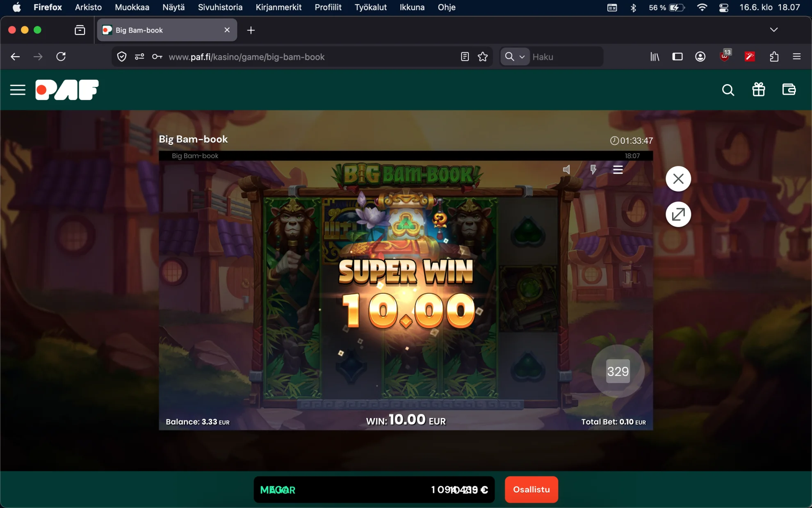
Task: Open the uBlock extension showing 13
Action: coord(725,56)
